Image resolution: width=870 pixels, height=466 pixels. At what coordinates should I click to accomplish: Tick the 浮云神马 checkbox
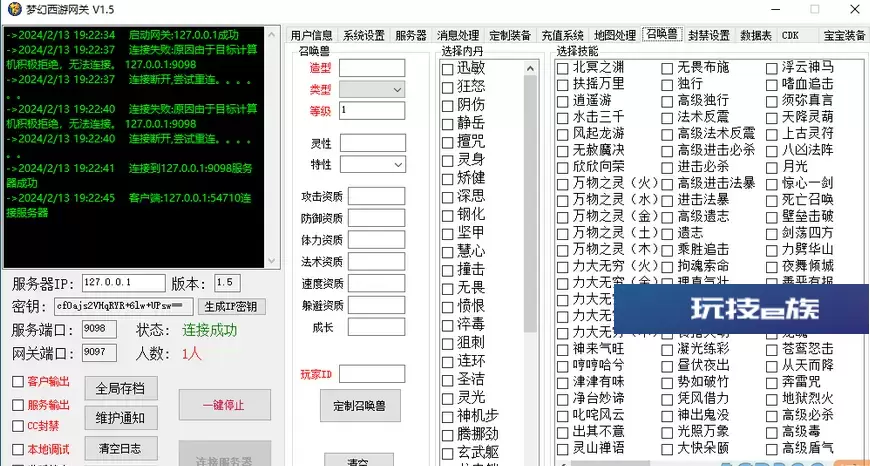(772, 69)
